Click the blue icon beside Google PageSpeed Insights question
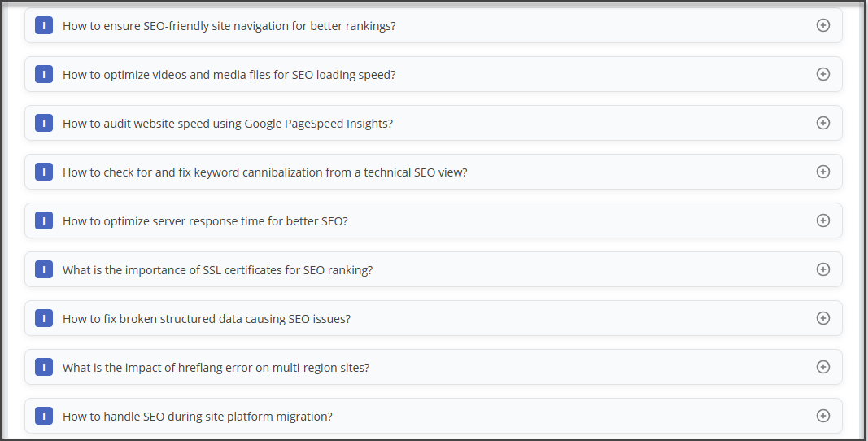 pos(44,123)
